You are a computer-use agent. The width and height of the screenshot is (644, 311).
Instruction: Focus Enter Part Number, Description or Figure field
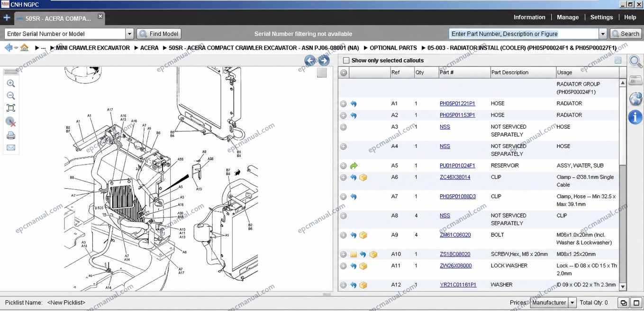(524, 34)
